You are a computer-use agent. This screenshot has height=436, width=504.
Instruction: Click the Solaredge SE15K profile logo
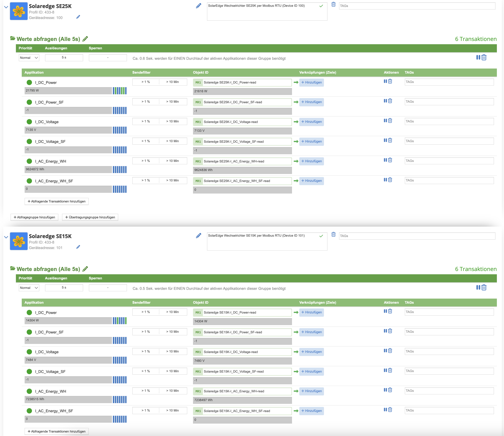[x=19, y=241]
